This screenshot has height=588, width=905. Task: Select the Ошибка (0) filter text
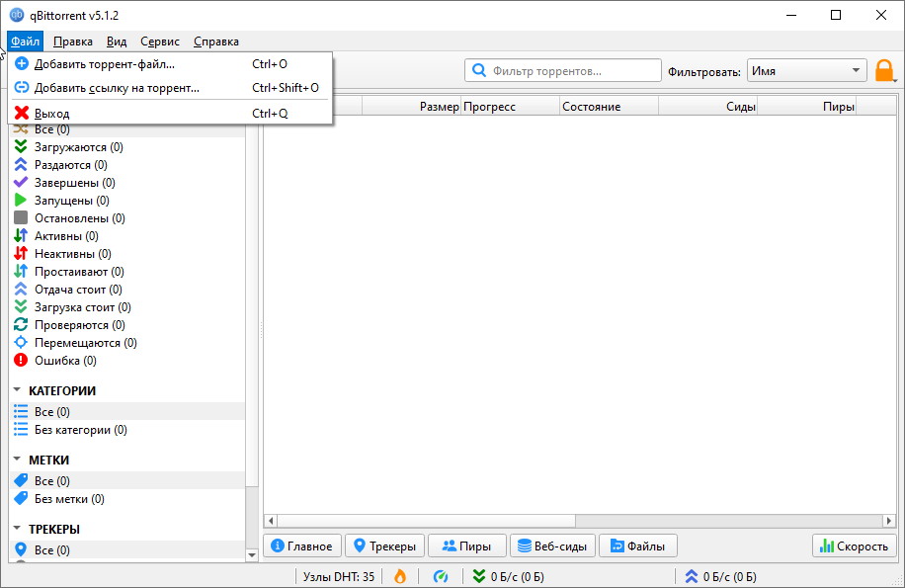tap(65, 361)
